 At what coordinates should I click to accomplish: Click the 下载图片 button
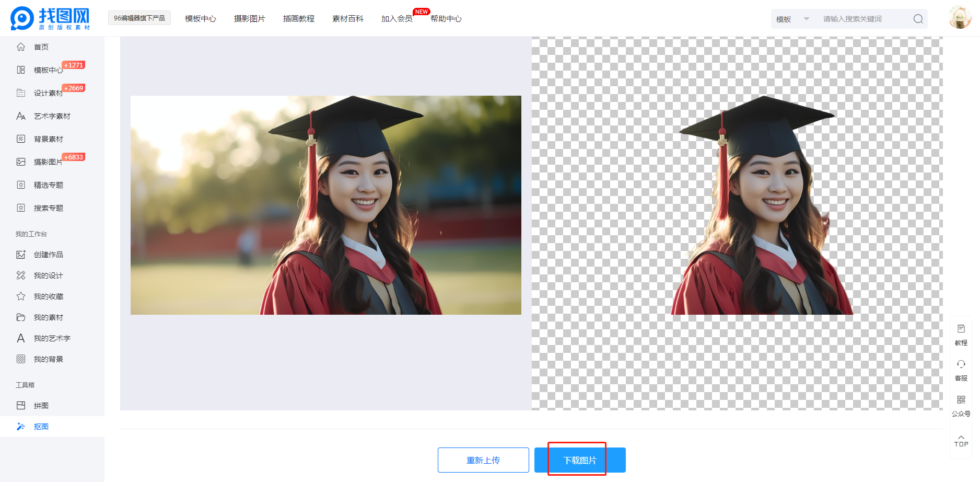(x=580, y=460)
